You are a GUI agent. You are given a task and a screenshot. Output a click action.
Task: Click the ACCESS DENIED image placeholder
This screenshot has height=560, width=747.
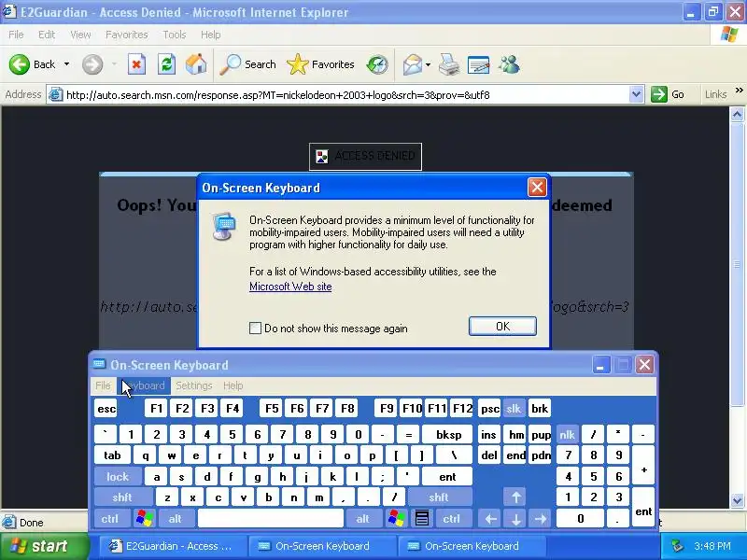point(365,156)
